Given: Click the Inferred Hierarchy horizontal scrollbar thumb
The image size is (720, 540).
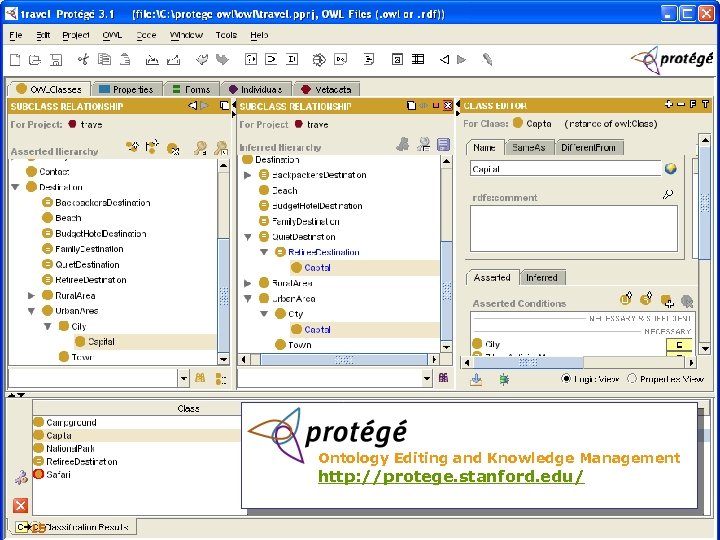Looking at the screenshot, I should [344, 360].
